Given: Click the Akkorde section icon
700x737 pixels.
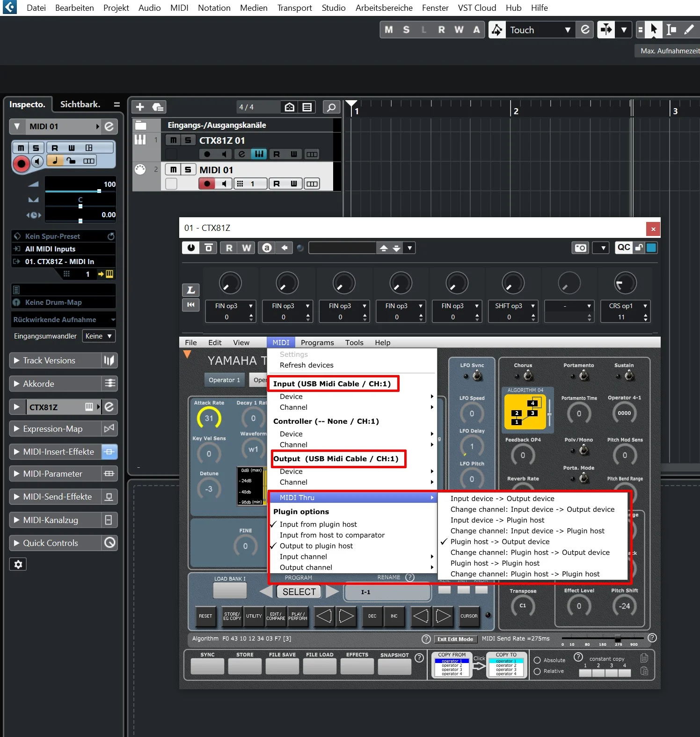Looking at the screenshot, I should point(109,383).
